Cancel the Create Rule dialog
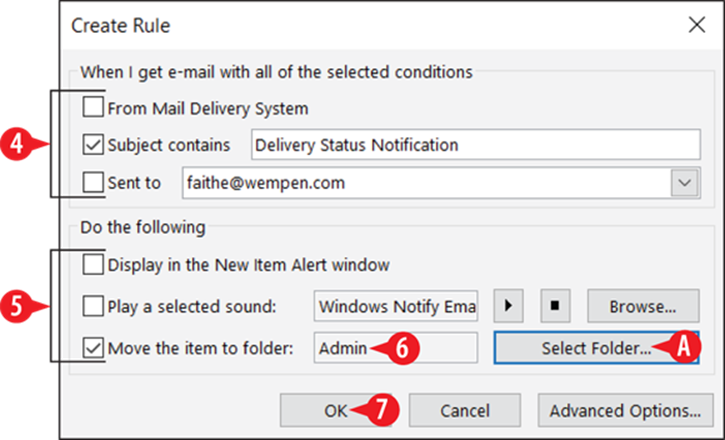 point(465,410)
